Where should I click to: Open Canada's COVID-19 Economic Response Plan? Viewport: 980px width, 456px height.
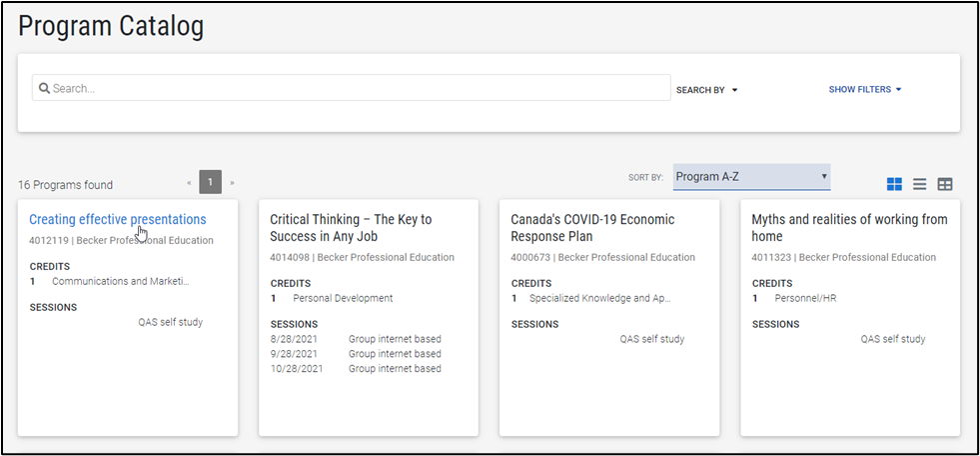[592, 227]
